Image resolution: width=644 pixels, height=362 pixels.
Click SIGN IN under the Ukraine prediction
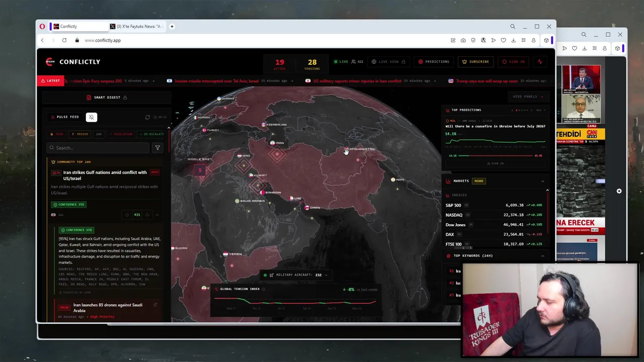(x=495, y=163)
